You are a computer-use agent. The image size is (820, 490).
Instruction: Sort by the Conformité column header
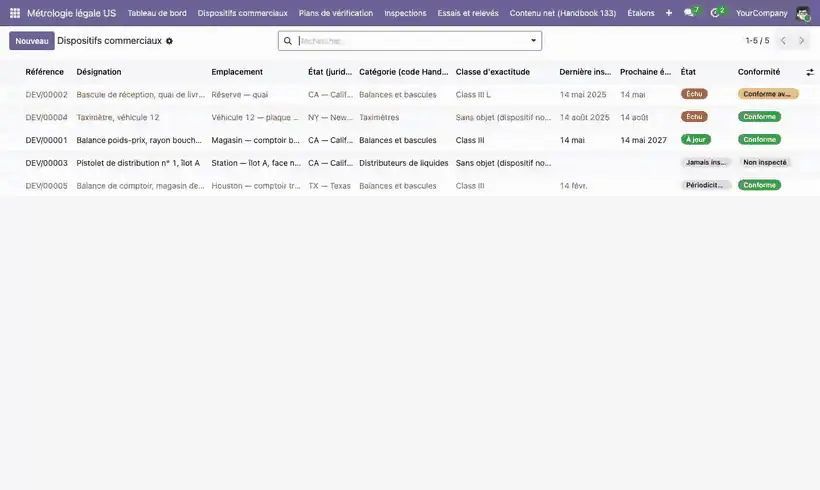[759, 72]
